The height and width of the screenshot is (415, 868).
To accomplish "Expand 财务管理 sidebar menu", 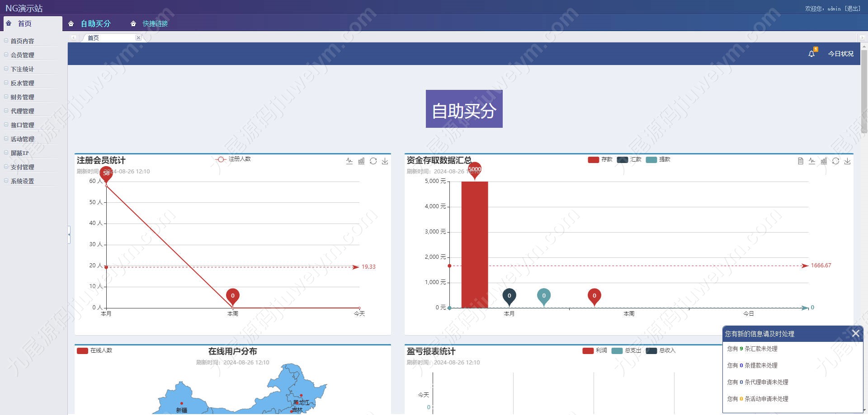I will coord(23,97).
